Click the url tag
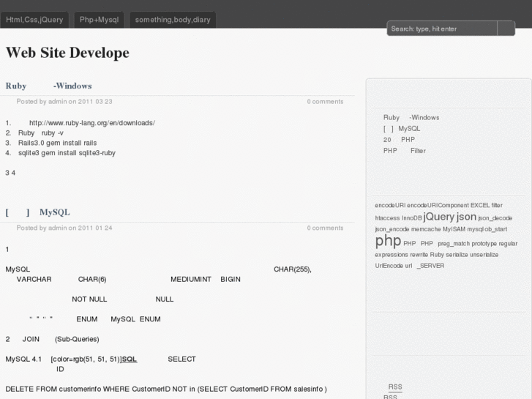 coord(408,266)
